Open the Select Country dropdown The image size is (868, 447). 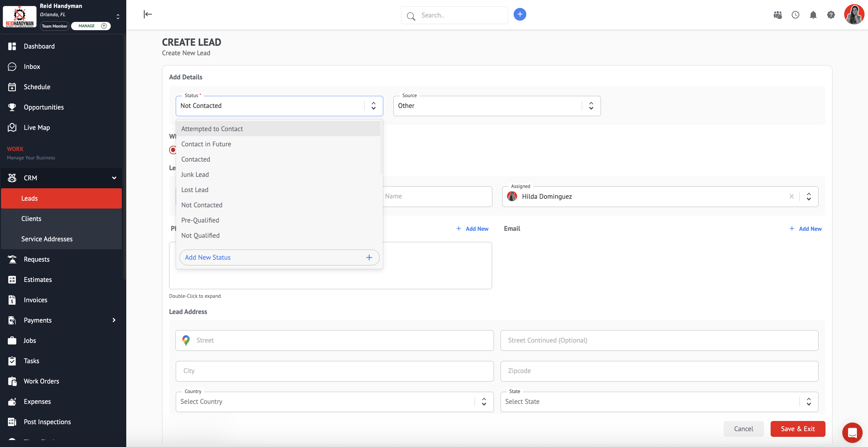(334, 402)
